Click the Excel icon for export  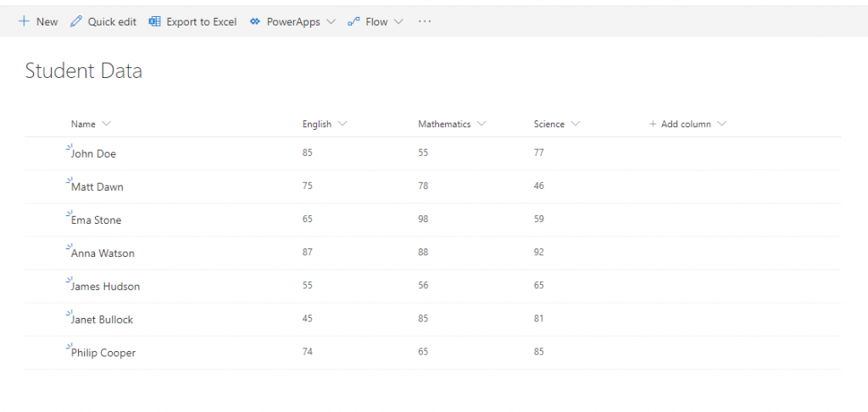point(154,21)
